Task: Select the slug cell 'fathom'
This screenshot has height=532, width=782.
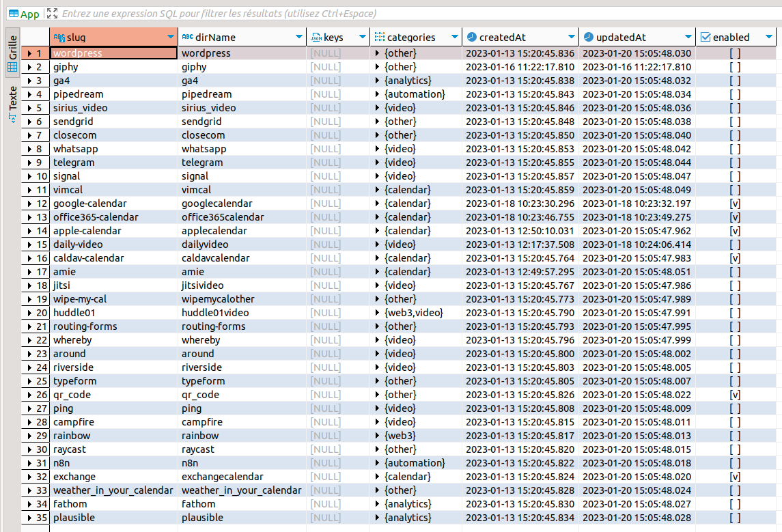Action: pos(113,504)
